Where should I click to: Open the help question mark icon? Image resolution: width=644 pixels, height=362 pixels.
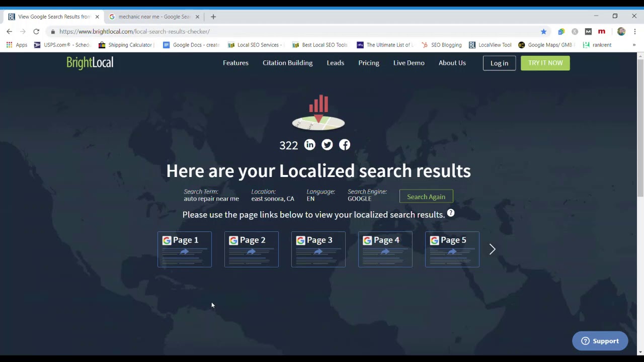pyautogui.click(x=451, y=213)
